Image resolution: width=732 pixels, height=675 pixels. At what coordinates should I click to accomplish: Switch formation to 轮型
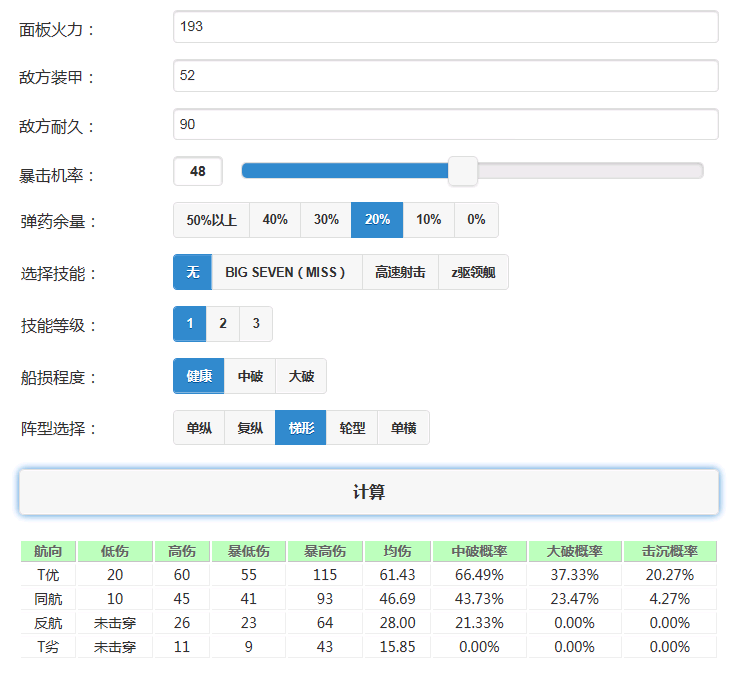352,428
